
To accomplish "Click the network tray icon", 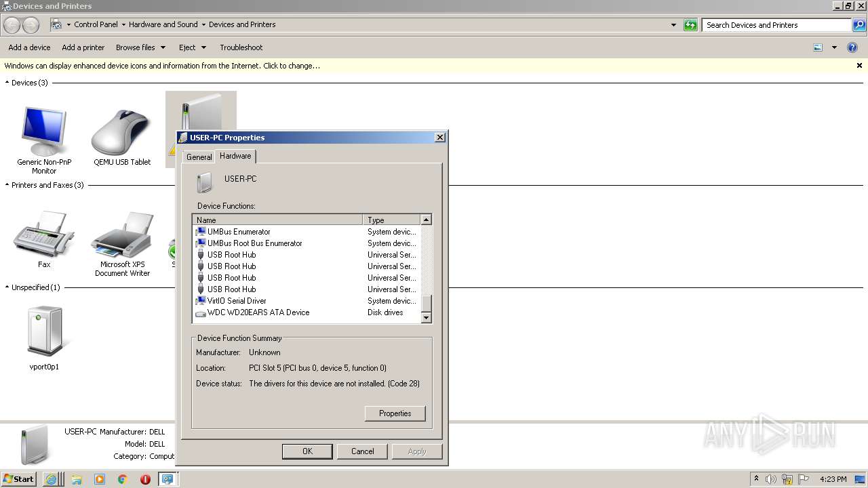I will (x=787, y=479).
